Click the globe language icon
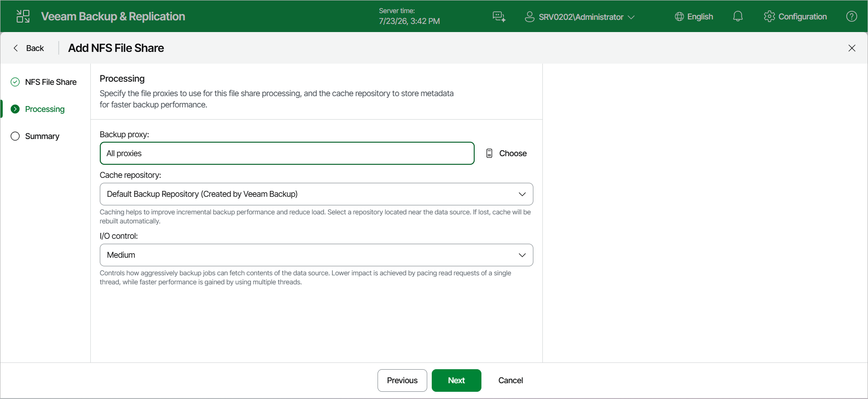The width and height of the screenshot is (868, 399). [679, 17]
